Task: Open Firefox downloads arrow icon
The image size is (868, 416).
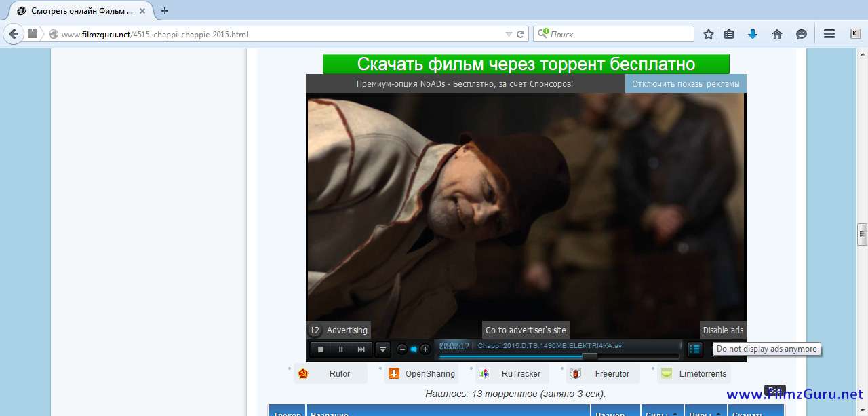Action: [x=753, y=34]
